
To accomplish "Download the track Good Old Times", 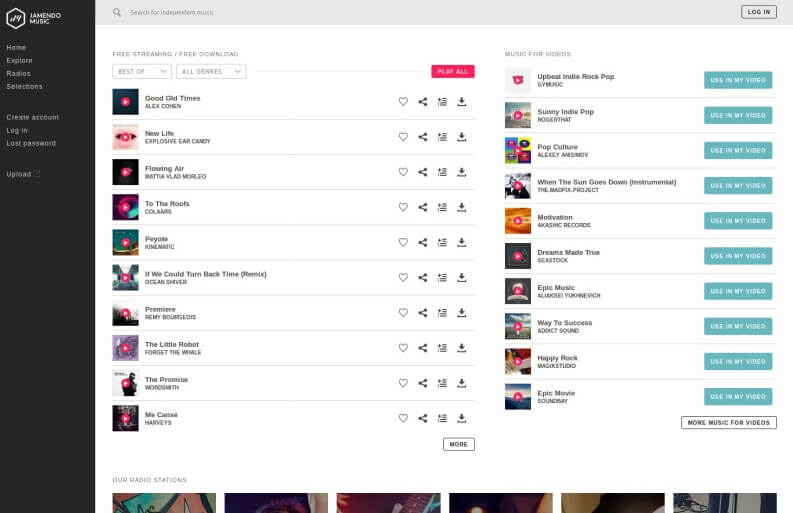I will pos(462,102).
